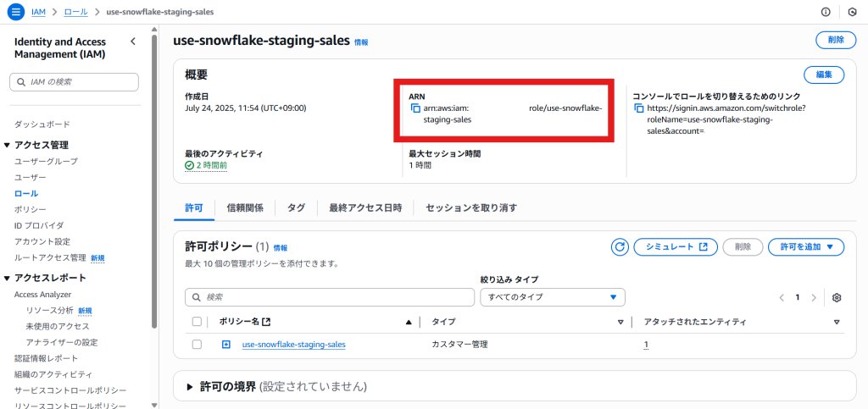Collapse the IAM sidebar with the chevron
868x409 pixels.
pyautogui.click(x=133, y=41)
